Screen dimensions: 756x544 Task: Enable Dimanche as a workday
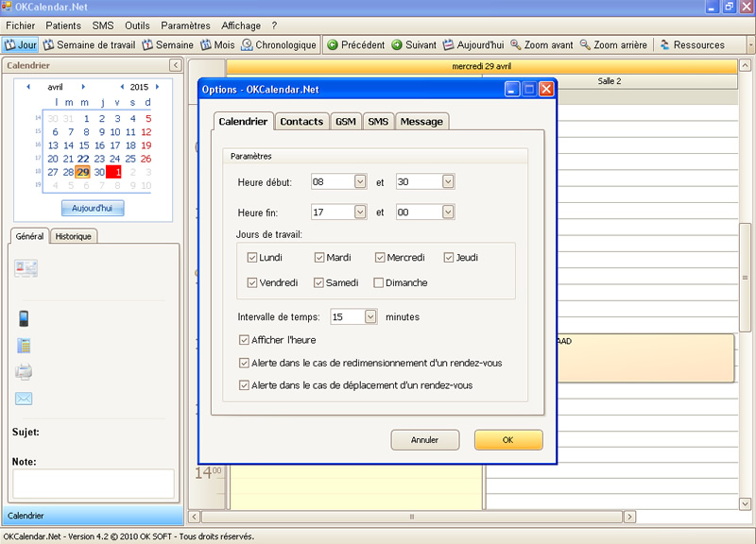[379, 282]
